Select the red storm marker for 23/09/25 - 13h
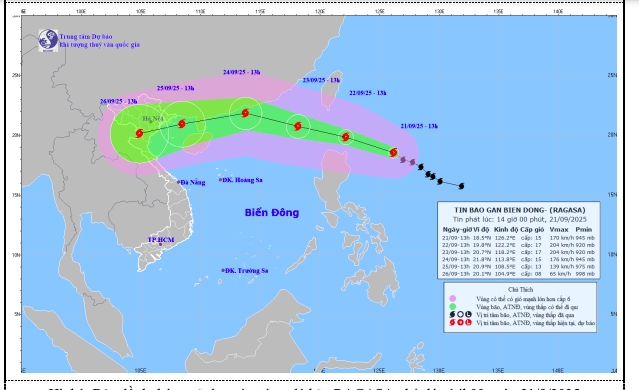 (298, 126)
